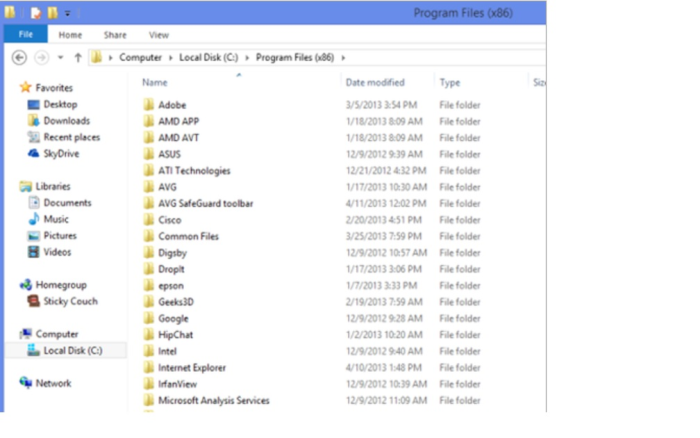Viewport: 700px width, 438px height.
Task: Select the ASUS folder icon
Action: click(149, 154)
